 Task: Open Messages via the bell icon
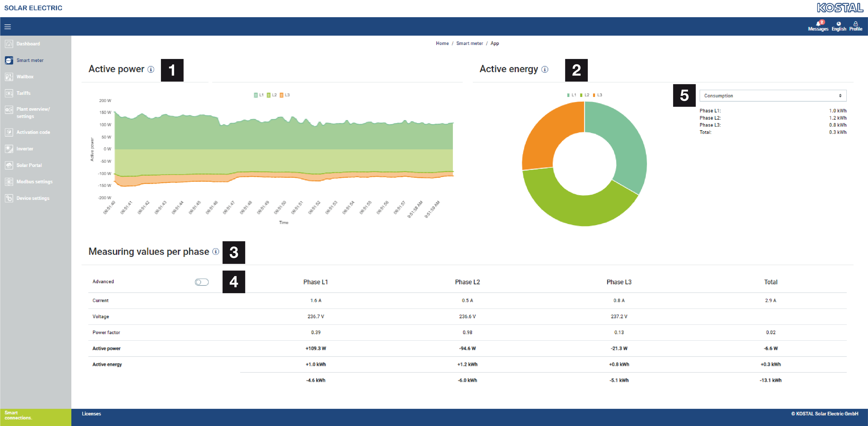pos(818,24)
